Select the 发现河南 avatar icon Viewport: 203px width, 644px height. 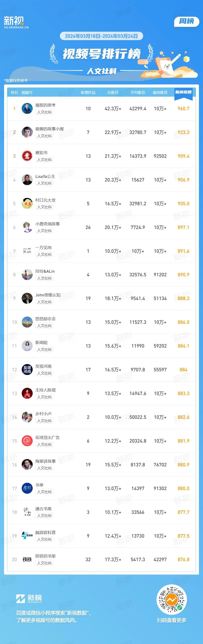pos(27,370)
